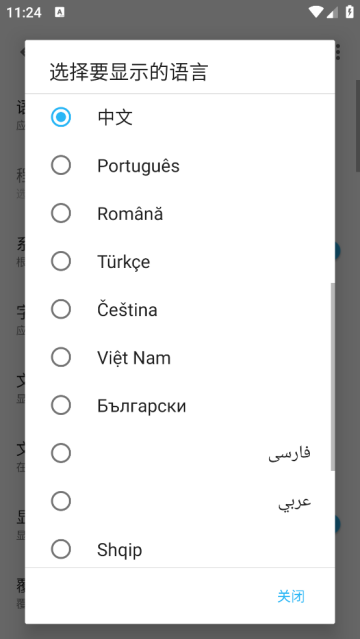Select Български language radio button
Image resolution: width=360 pixels, height=639 pixels.
tap(61, 405)
